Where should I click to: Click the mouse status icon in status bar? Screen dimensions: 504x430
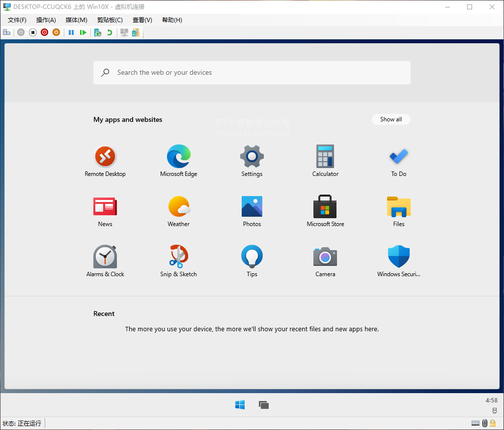(485, 423)
